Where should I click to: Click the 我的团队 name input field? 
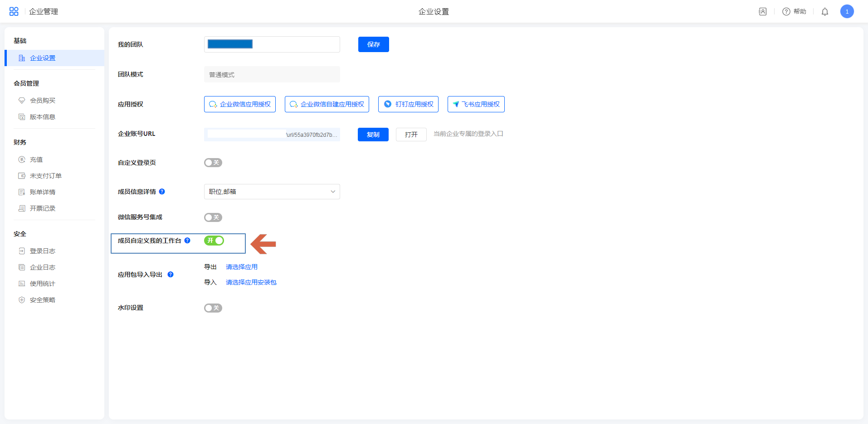[x=295, y=44]
